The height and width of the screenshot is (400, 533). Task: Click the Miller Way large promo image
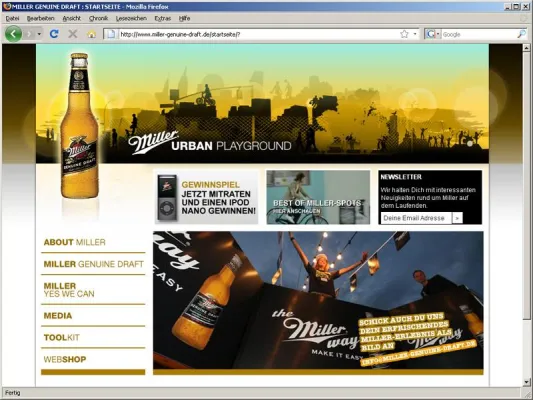click(318, 300)
